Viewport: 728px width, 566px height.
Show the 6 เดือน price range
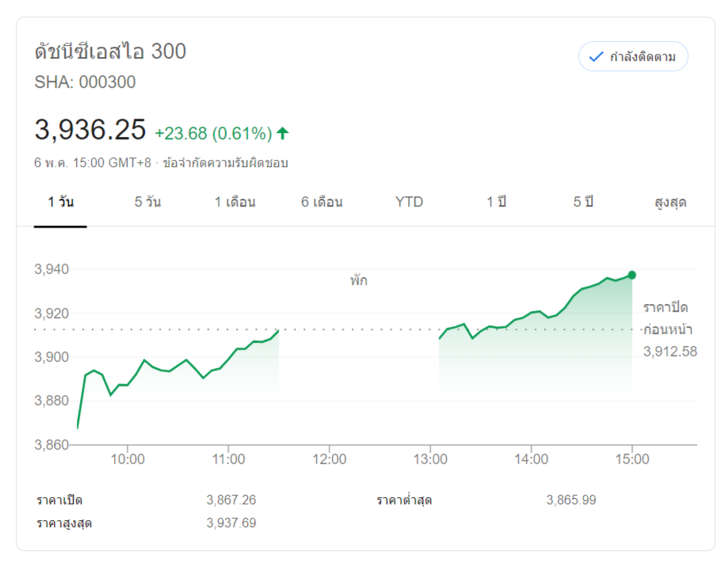(x=322, y=202)
